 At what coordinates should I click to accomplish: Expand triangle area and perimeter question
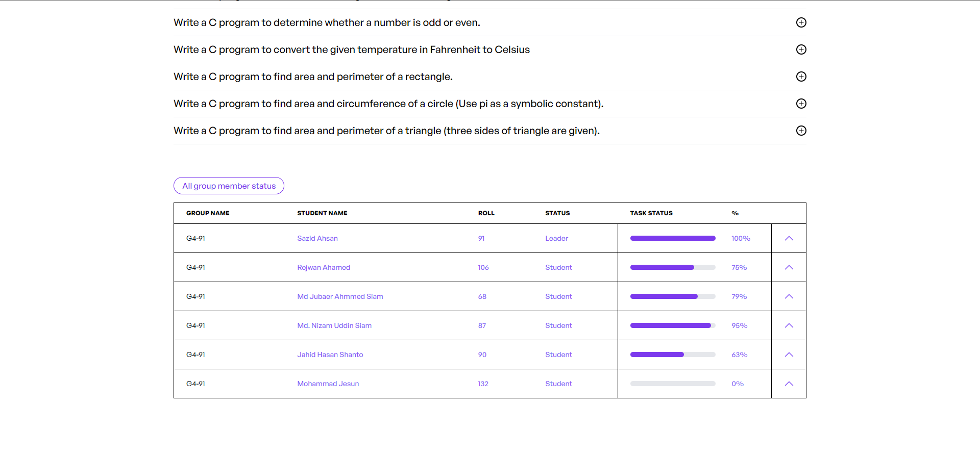801,131
